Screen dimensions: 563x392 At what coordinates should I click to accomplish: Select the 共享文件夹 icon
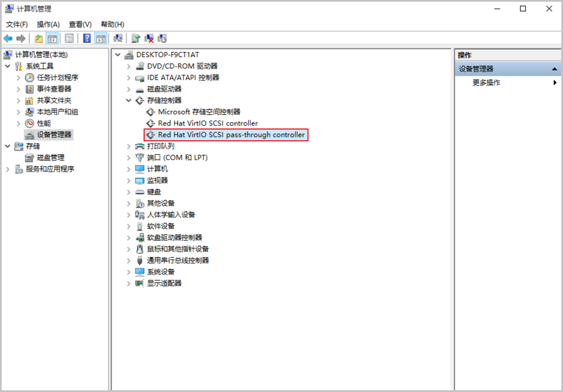pos(29,101)
